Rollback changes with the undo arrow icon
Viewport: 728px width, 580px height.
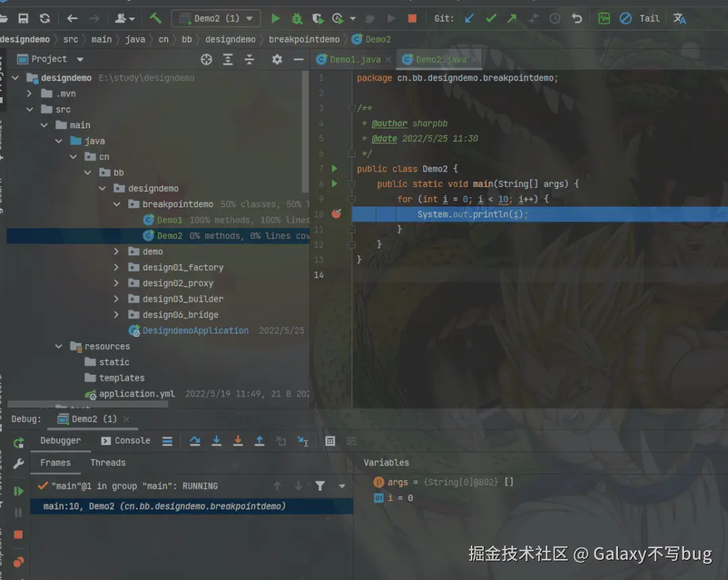pyautogui.click(x=577, y=19)
